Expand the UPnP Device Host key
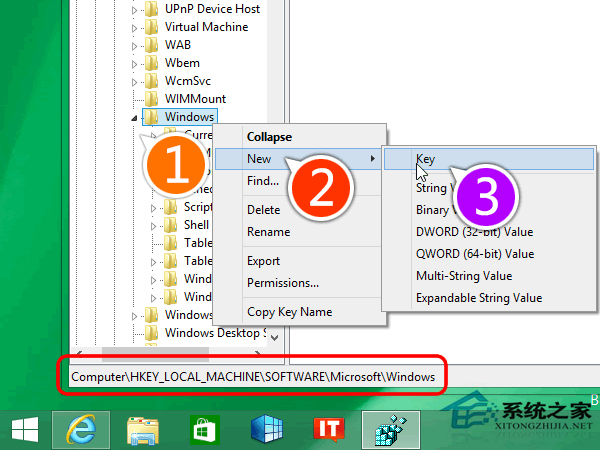Image resolution: width=600 pixels, height=450 pixels. pyautogui.click(x=136, y=9)
